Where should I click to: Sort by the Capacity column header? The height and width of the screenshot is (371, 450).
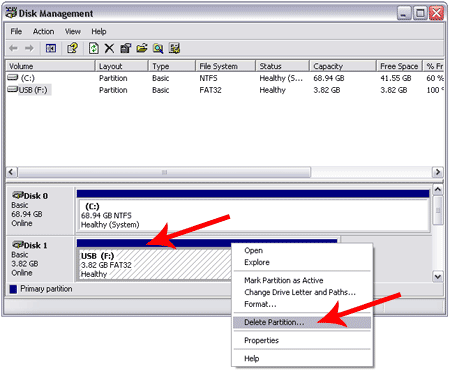(343, 66)
